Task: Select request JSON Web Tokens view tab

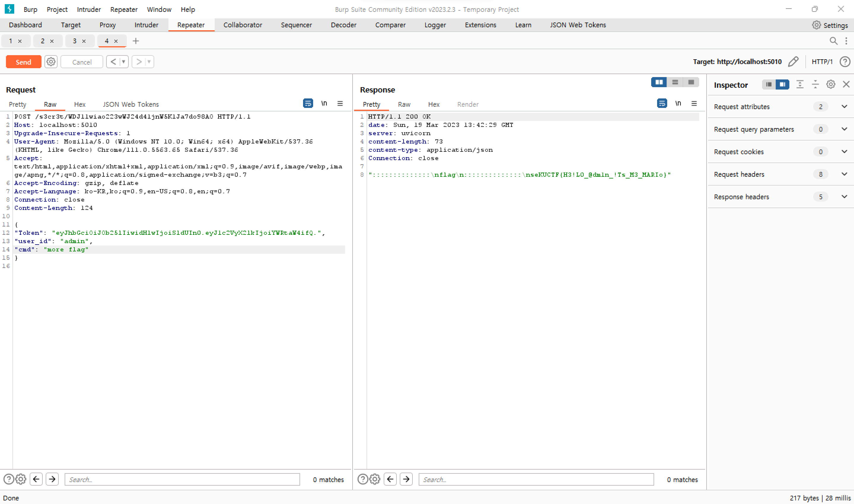Action: [131, 104]
